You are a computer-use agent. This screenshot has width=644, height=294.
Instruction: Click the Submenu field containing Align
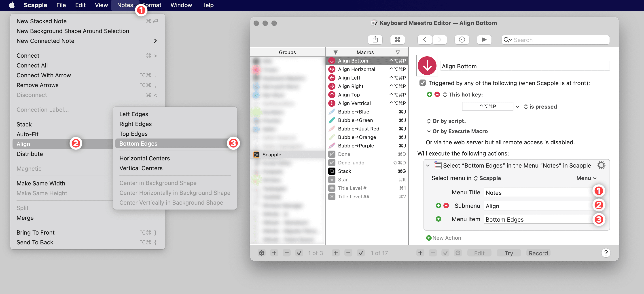click(x=538, y=206)
